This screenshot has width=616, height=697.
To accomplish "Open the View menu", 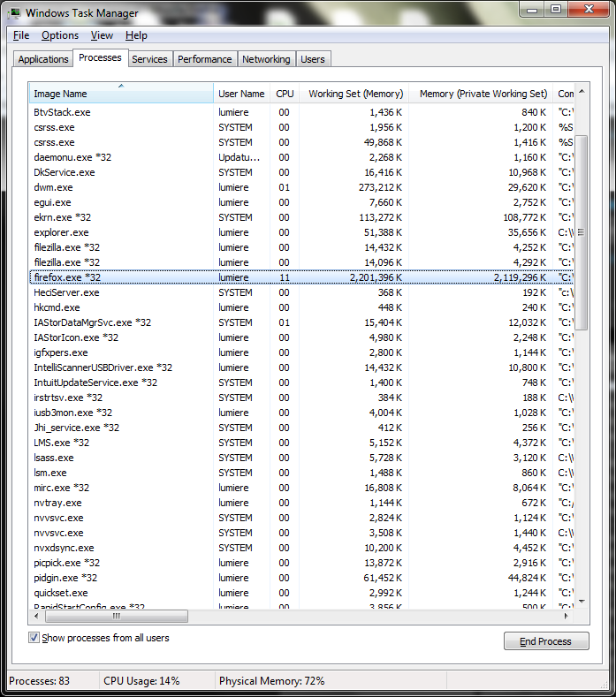I will coord(102,35).
